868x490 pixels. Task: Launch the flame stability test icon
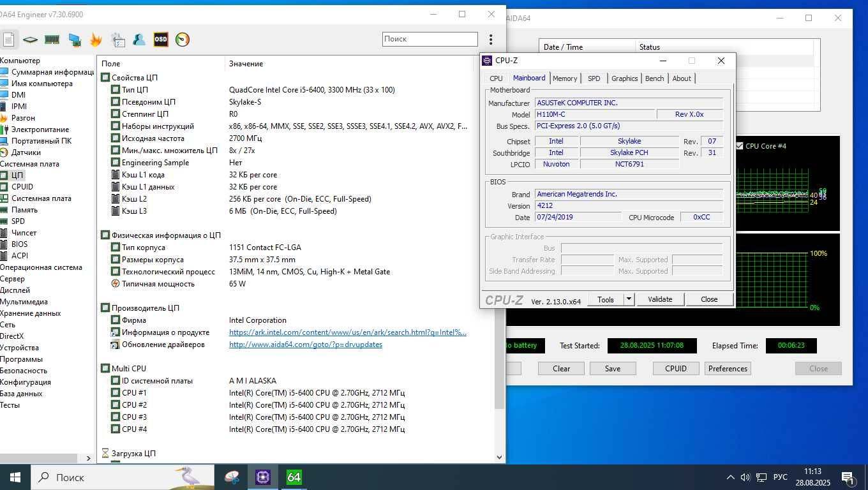pyautogui.click(x=96, y=40)
